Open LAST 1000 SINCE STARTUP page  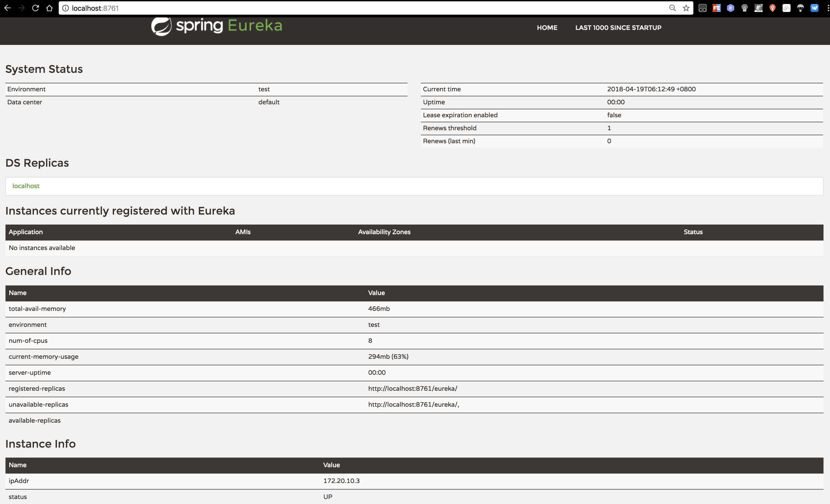618,28
